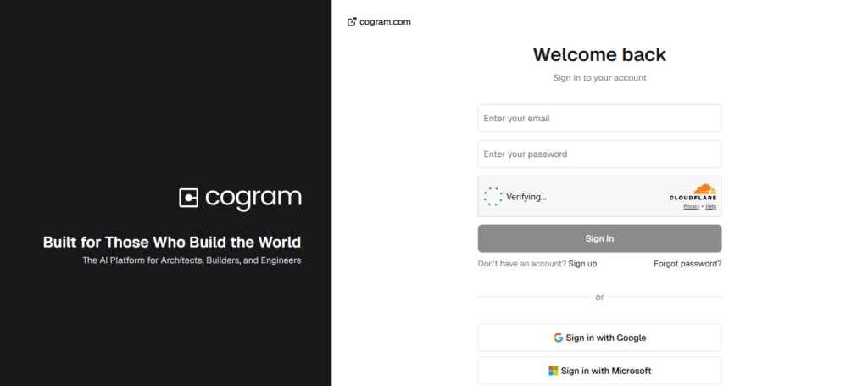
Task: Click the Built for Those Who Build tagline
Action: (172, 242)
